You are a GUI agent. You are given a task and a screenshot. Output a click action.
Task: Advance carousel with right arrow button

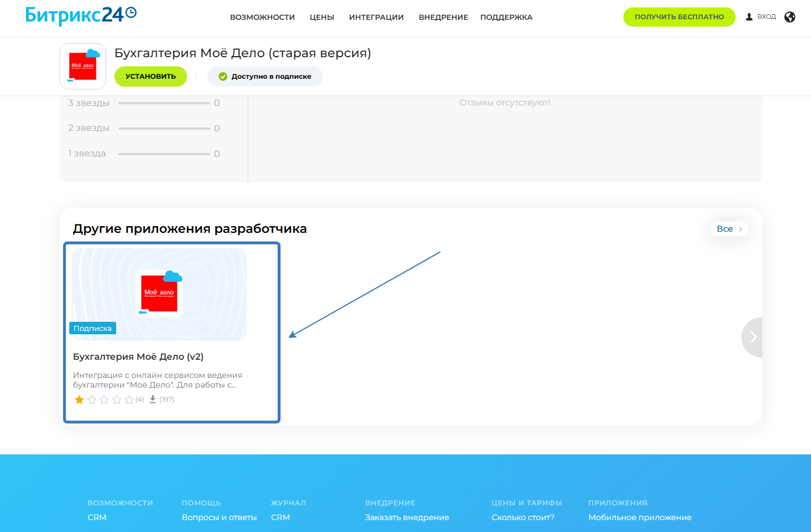click(x=752, y=337)
